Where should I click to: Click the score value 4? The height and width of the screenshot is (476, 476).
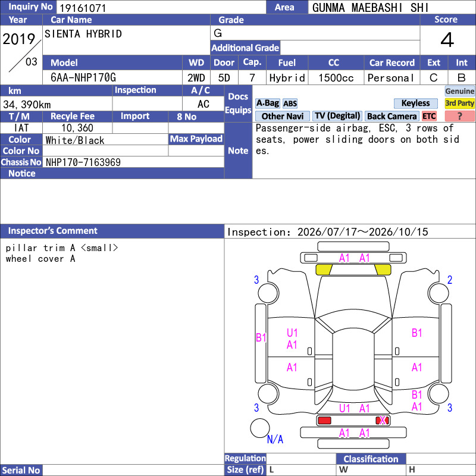(447, 40)
